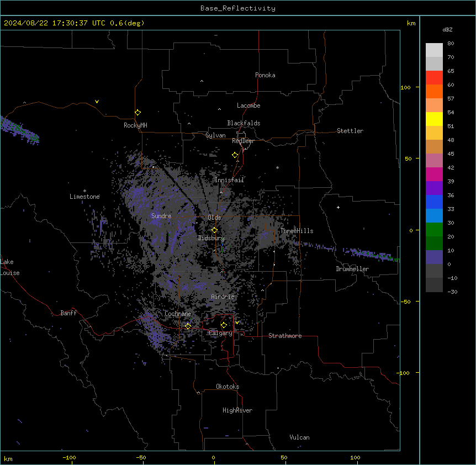Select the white plus marker north of Drumheller

(x=338, y=207)
